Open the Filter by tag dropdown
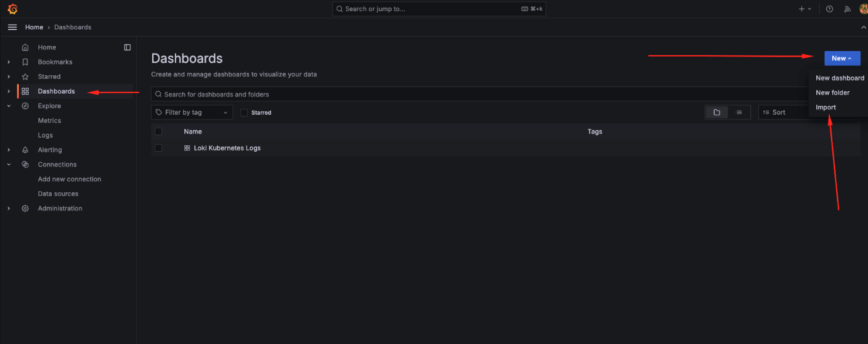Image resolution: width=868 pixels, height=344 pixels. pos(192,112)
